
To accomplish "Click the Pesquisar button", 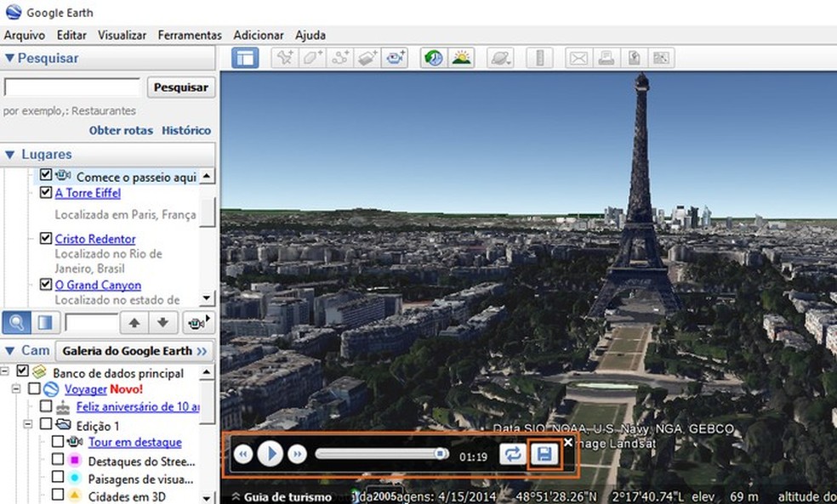I will click(x=179, y=87).
